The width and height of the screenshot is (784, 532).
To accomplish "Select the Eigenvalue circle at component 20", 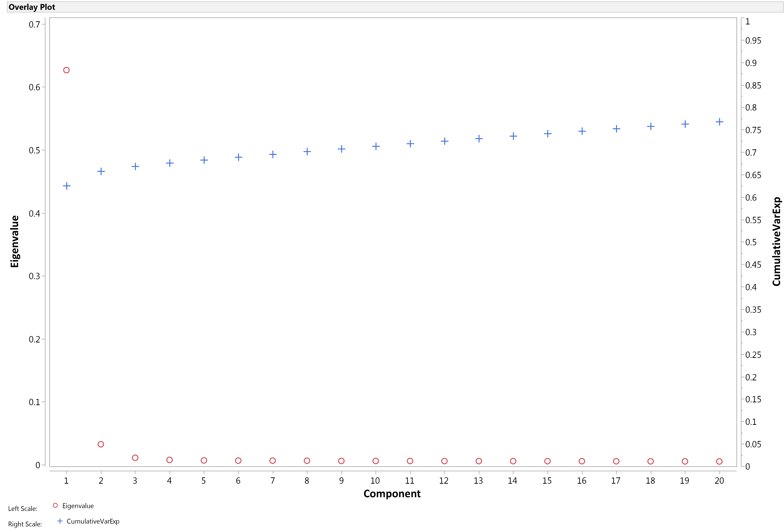I will (x=719, y=461).
